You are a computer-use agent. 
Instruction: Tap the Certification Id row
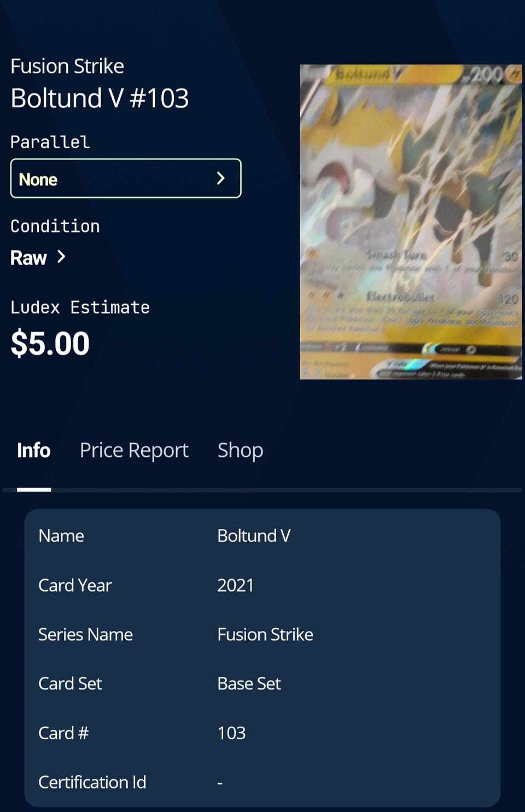click(x=262, y=782)
